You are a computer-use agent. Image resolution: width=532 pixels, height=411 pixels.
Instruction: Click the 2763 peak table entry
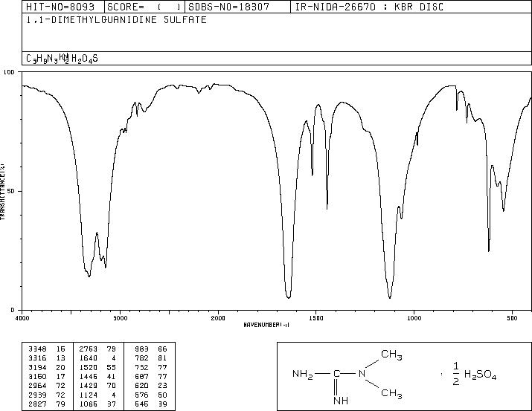click(x=97, y=349)
